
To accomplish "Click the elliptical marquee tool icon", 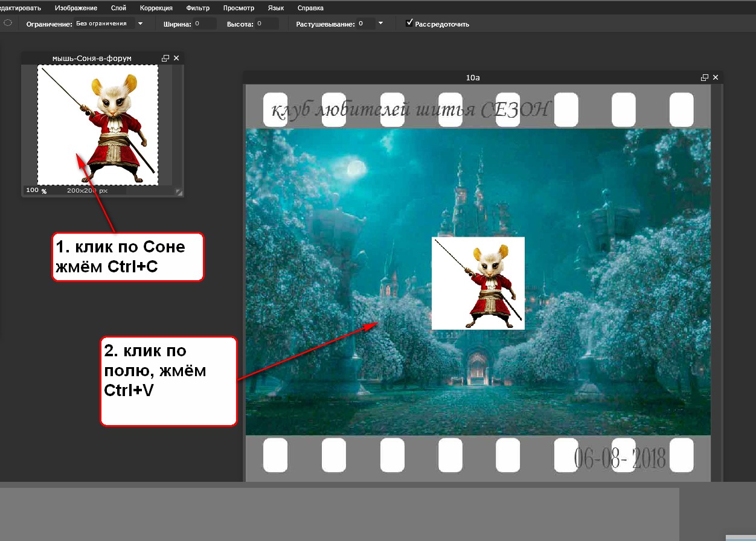I will coord(8,24).
